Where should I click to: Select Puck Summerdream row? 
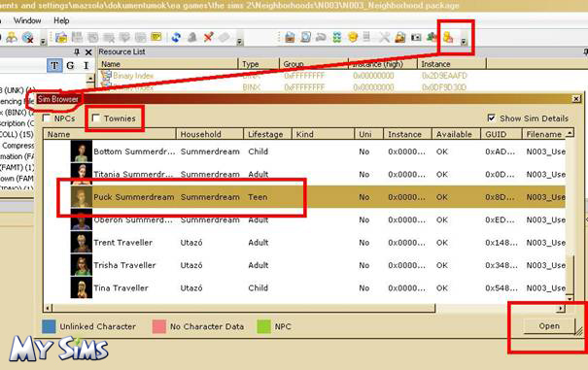coord(304,197)
